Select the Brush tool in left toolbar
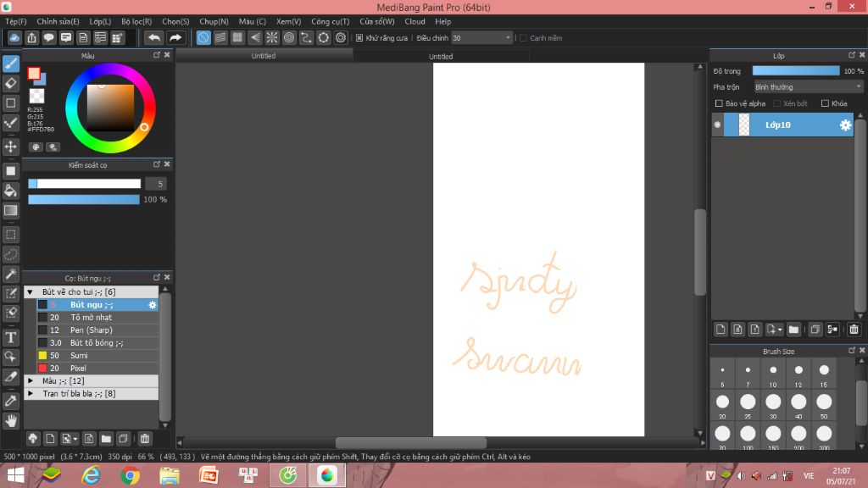Screen dimensions: 868x488 (x=10, y=64)
